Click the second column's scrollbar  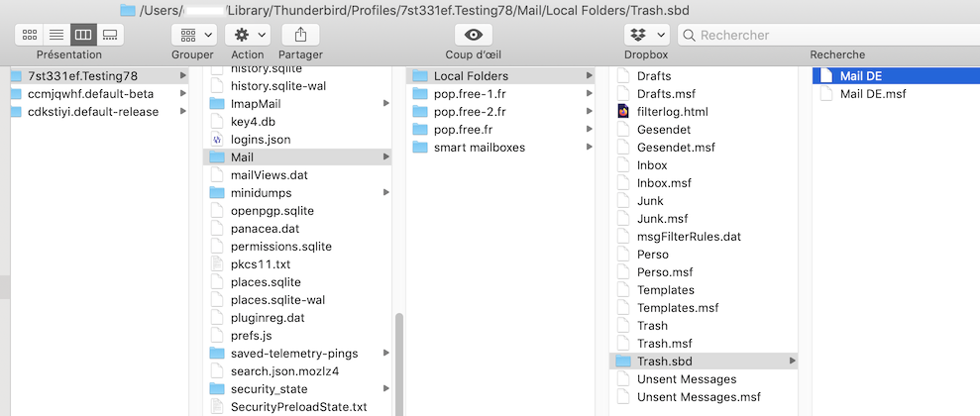coord(398,362)
